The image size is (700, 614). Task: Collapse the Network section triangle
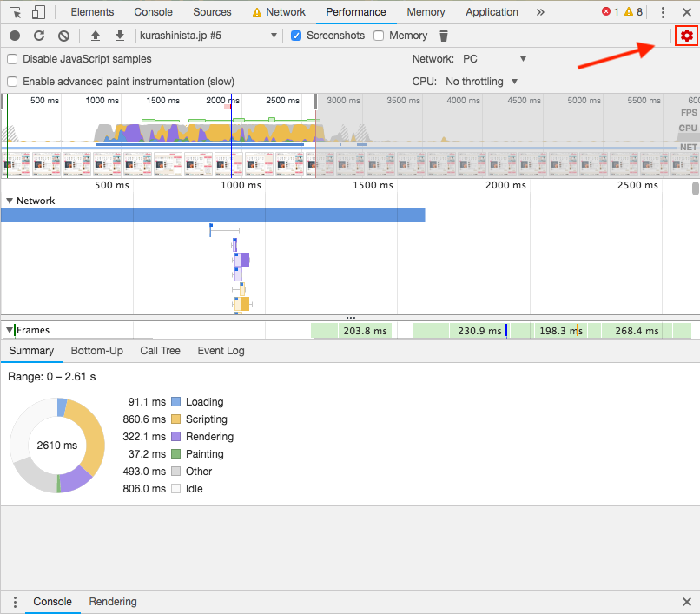(x=10, y=201)
